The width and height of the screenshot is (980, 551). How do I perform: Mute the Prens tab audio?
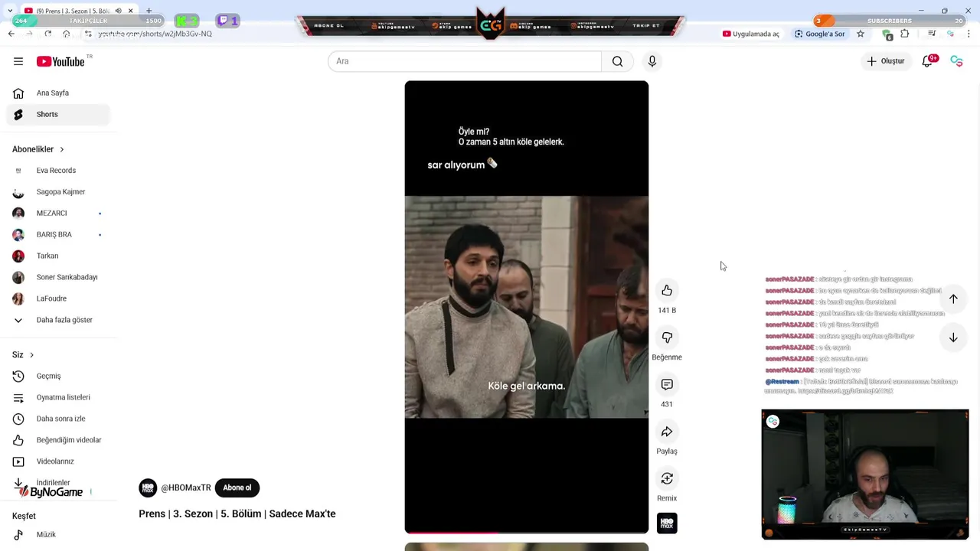pyautogui.click(x=118, y=11)
